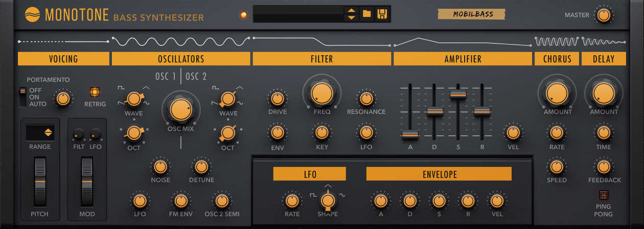This screenshot has height=229, width=644.
Task: Click the Monotone wave logo icon
Action: click(32, 15)
